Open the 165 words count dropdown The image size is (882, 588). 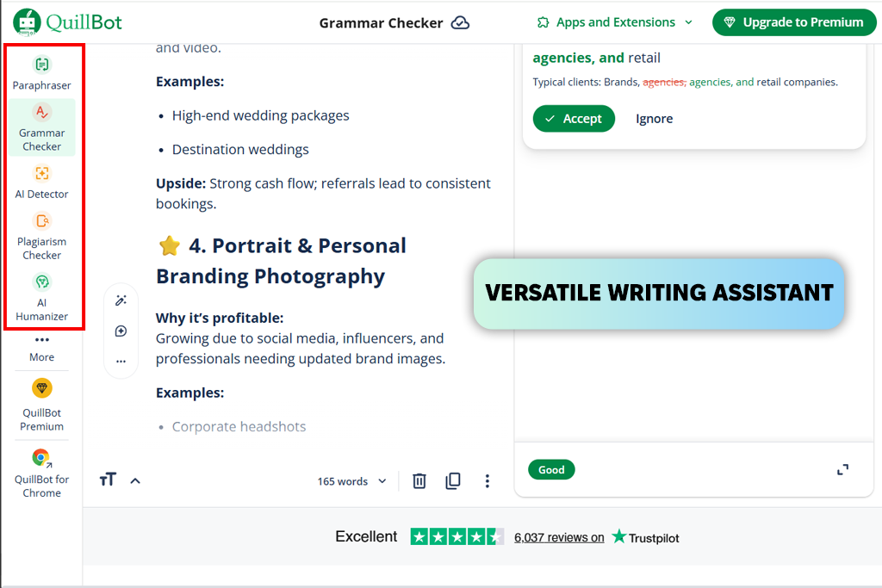click(351, 481)
